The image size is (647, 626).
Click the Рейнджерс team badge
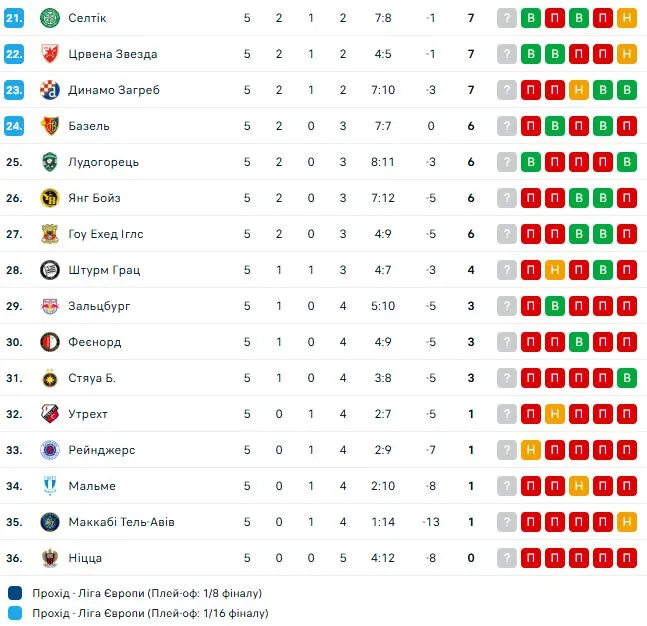tap(50, 450)
